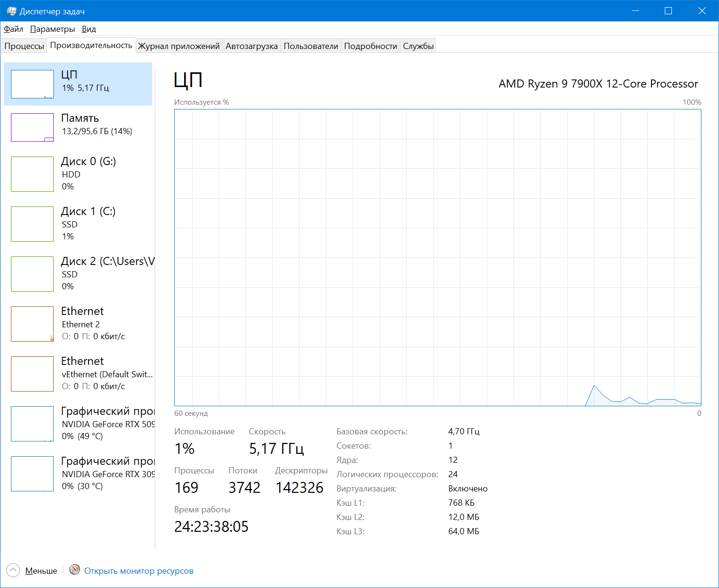Open the Открыть монитор ресурсов link
Viewport: 719px width, 588px height.
point(139,571)
